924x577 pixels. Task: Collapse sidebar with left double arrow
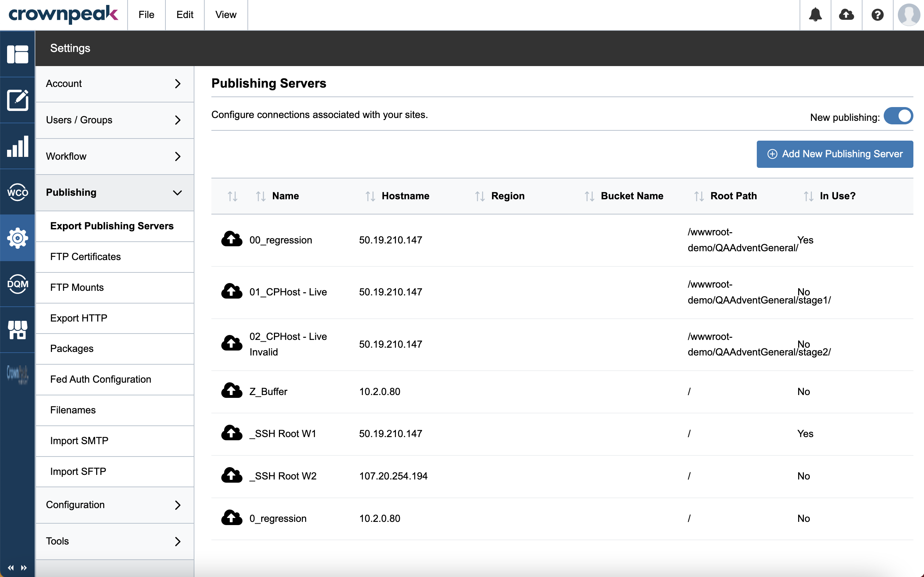[11, 568]
